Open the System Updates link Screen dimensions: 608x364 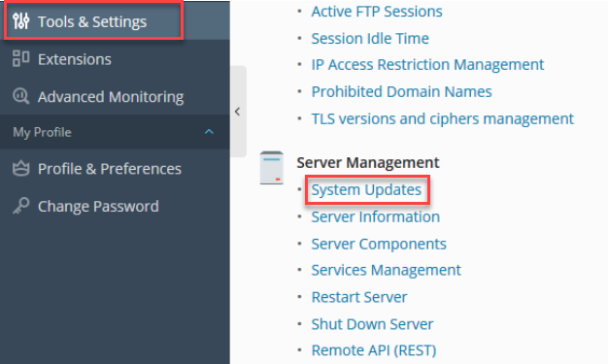366,189
